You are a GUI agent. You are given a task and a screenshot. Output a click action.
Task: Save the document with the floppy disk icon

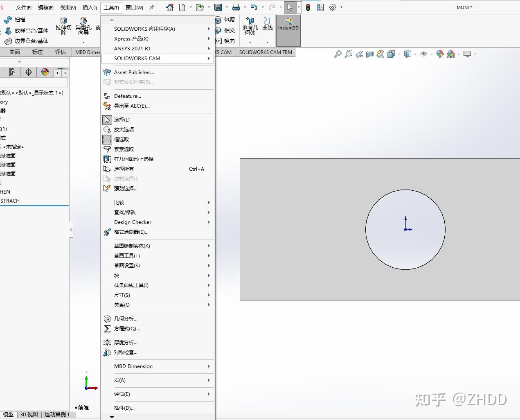tap(218, 7)
